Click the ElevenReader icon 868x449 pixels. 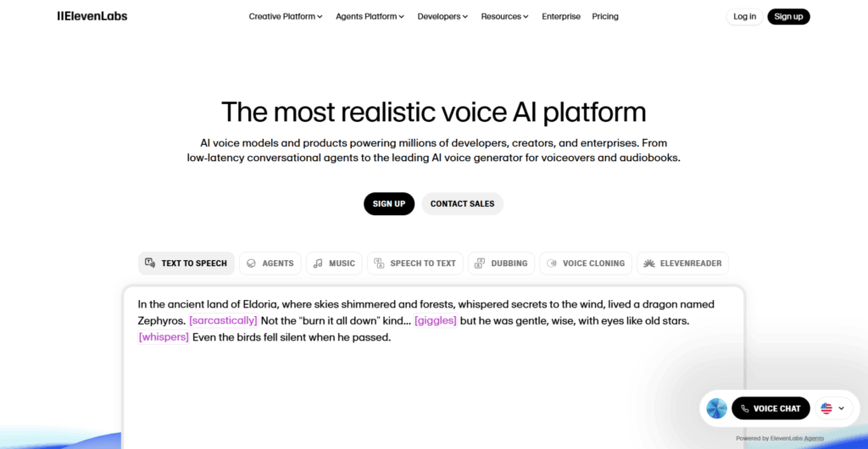point(648,263)
